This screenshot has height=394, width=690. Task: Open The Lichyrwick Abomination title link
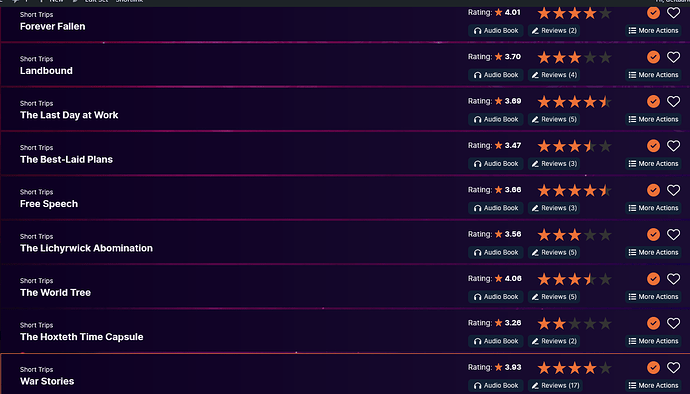tap(86, 248)
